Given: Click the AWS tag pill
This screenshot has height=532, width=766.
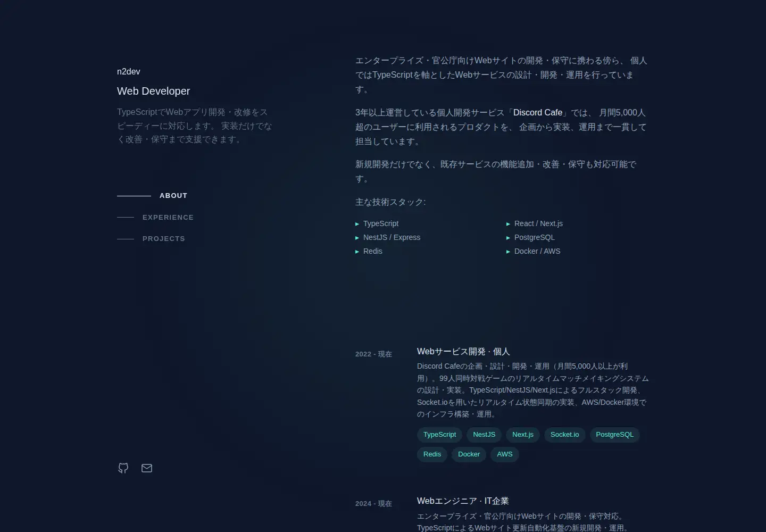Looking at the screenshot, I should (505, 454).
